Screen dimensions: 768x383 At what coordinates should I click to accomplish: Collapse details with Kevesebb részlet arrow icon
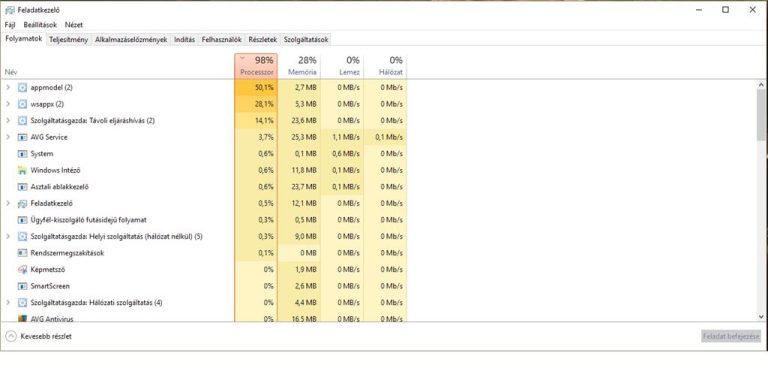11,336
